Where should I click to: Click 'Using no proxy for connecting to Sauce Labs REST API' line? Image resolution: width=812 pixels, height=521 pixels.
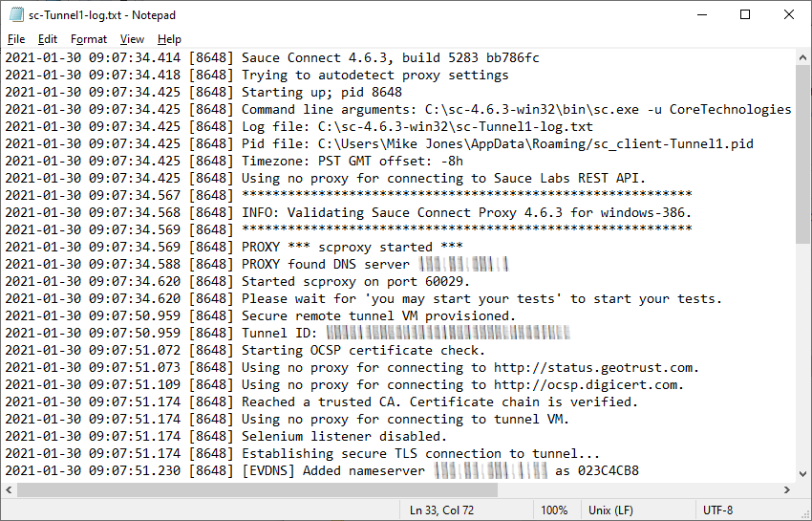click(x=326, y=178)
